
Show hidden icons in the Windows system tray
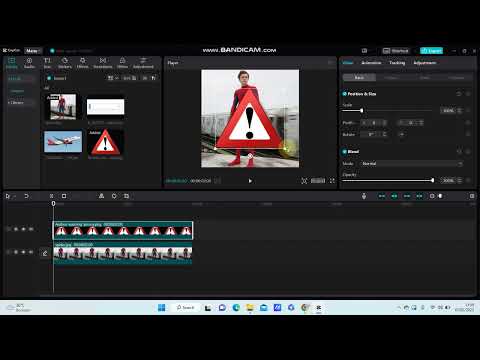coord(399,308)
